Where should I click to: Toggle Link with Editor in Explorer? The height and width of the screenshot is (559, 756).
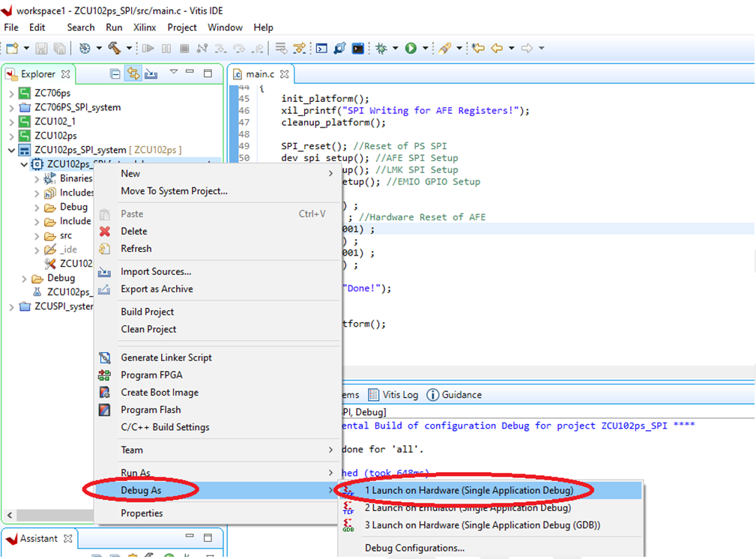(133, 73)
